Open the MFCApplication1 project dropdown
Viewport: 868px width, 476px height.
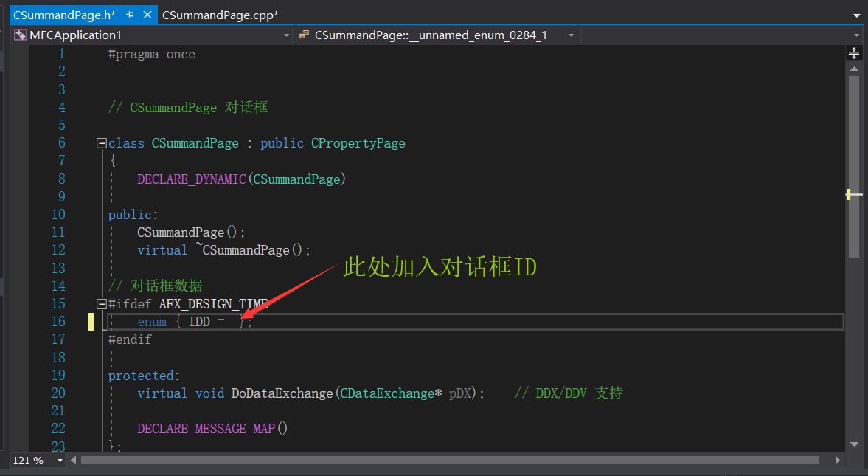[x=286, y=34]
